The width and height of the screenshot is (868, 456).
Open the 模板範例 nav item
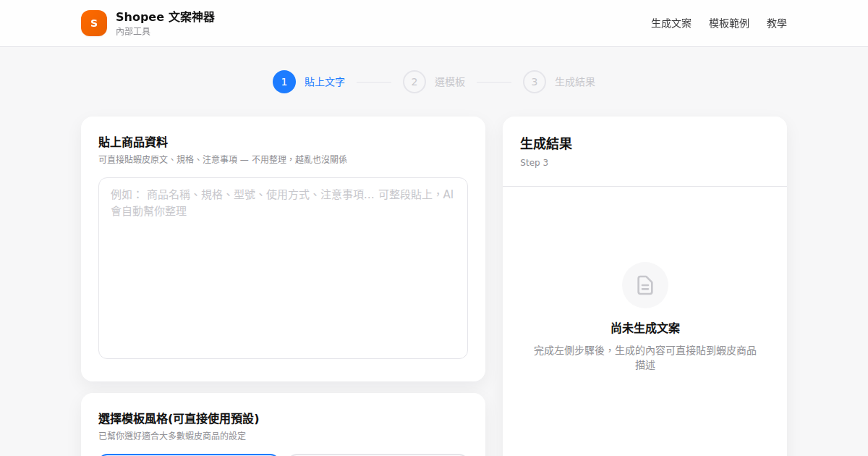pos(729,23)
